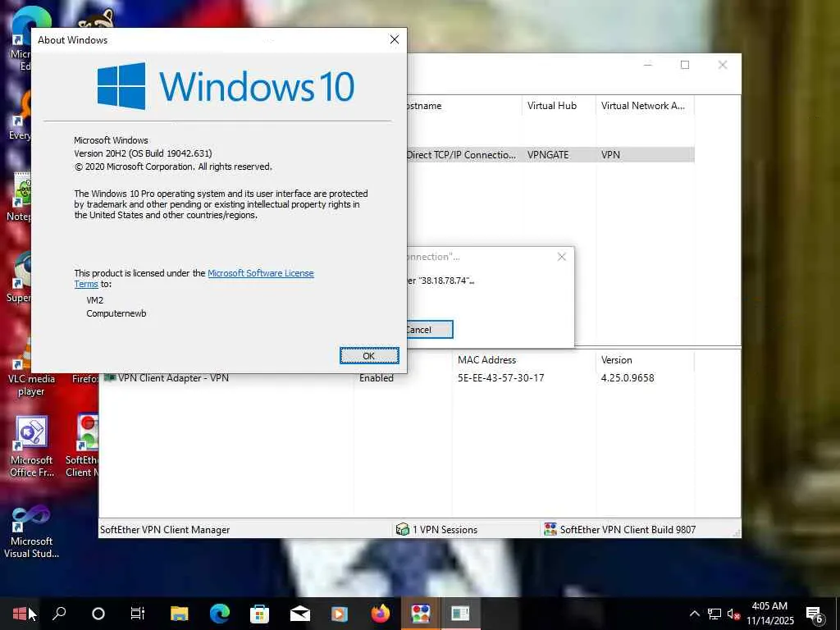Show hidden system tray icons
This screenshot has width=840, height=630.
click(694, 614)
